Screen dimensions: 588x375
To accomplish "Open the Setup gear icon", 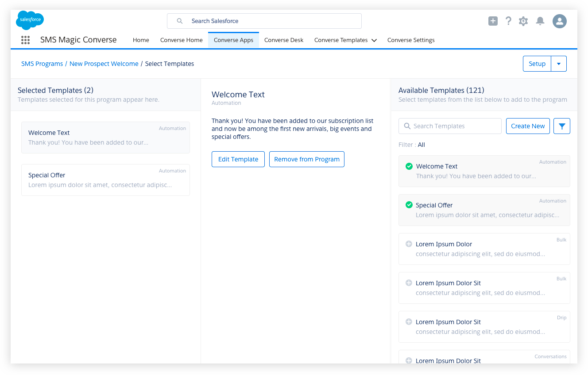I will [x=523, y=21].
